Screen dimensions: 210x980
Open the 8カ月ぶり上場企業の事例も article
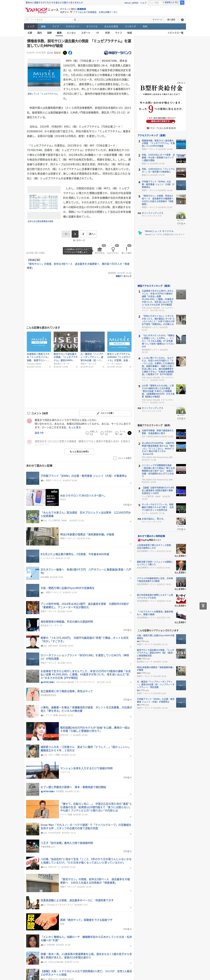75,554
